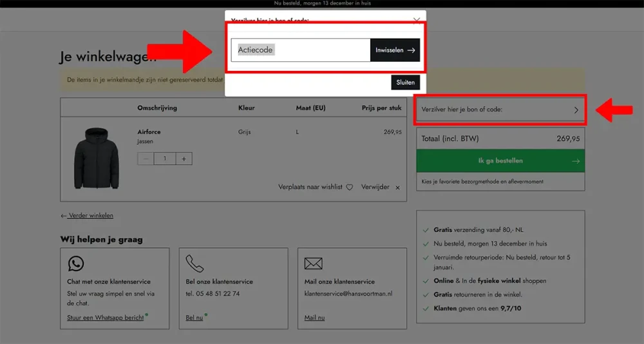Click the phone icon for customer service

click(194, 263)
